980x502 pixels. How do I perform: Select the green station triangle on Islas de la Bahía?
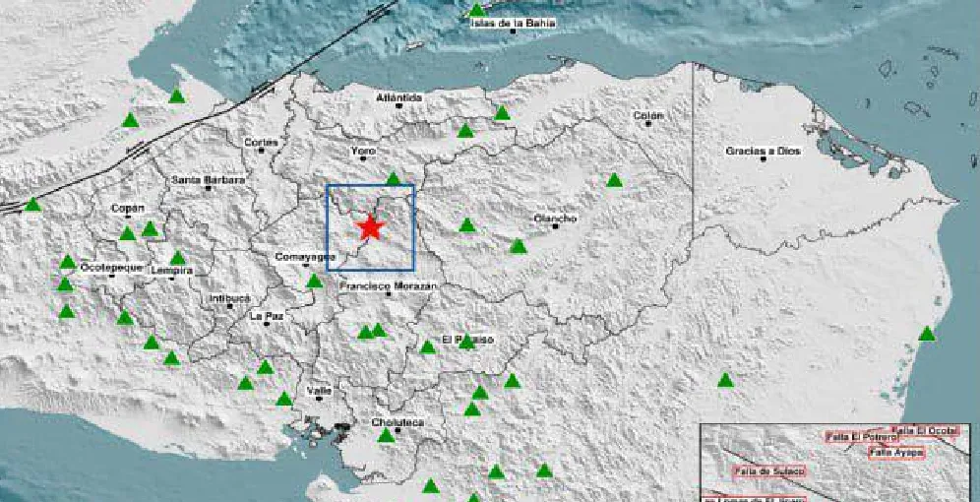click(477, 10)
